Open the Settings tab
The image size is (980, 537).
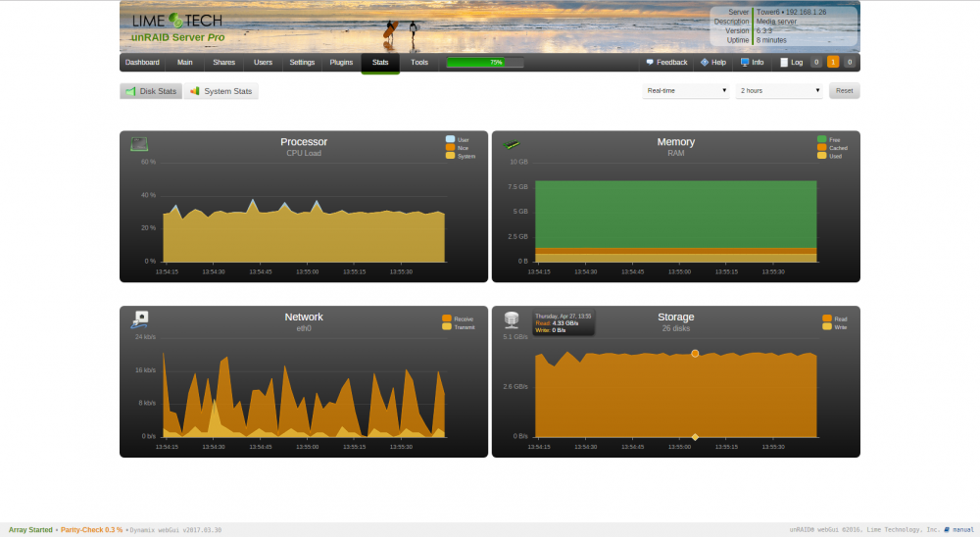click(302, 63)
